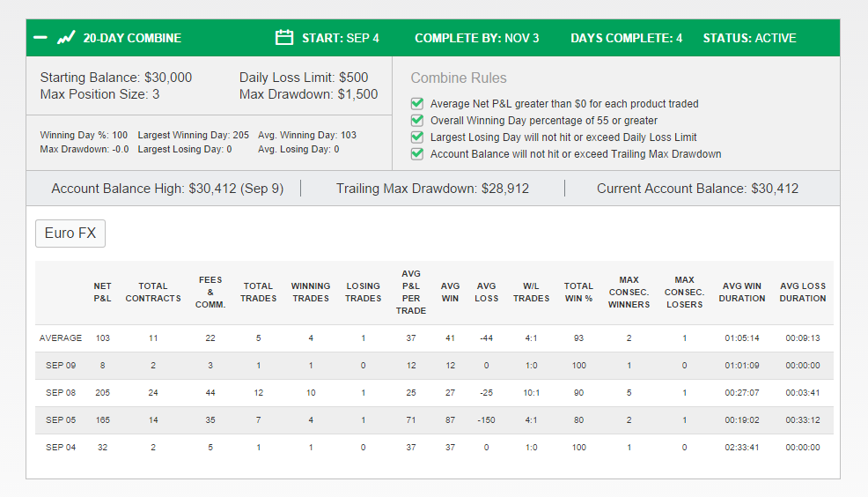Click the AVG WIN DURATION header
868x497 pixels.
pos(742,292)
